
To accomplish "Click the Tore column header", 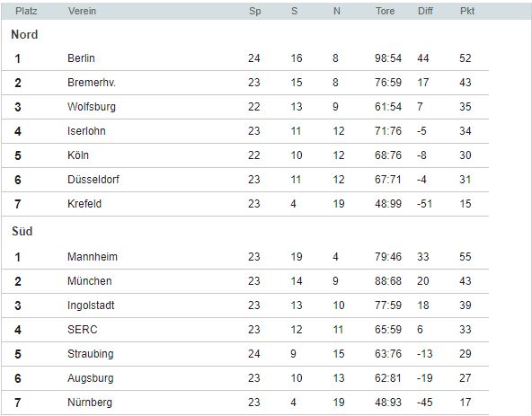I will [386, 11].
